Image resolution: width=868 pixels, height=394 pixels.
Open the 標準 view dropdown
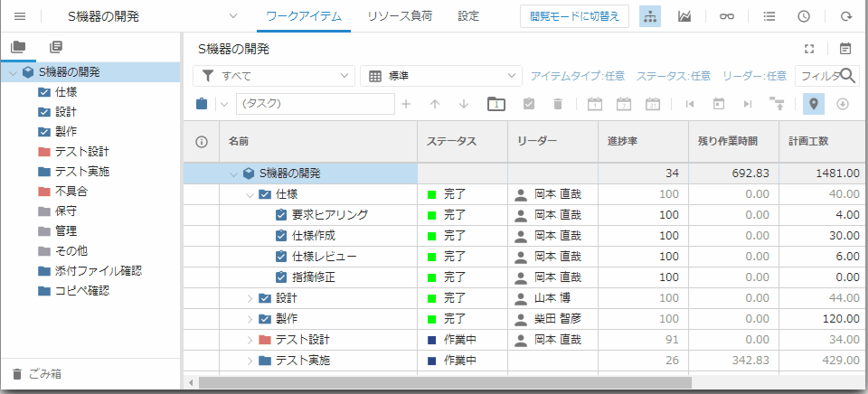pos(441,76)
